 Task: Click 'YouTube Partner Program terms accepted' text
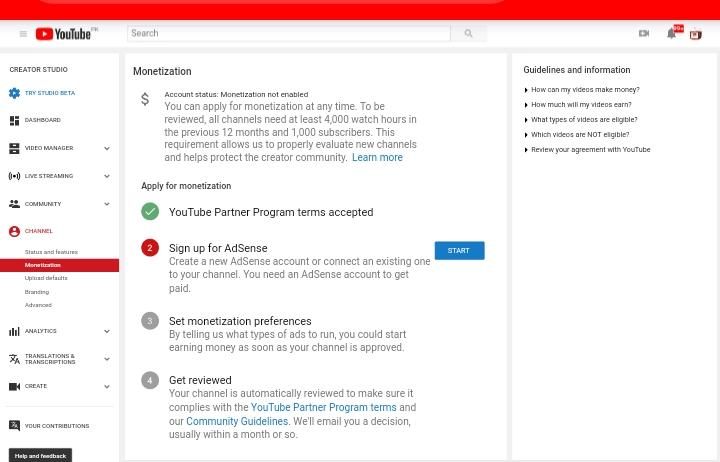coord(271,212)
